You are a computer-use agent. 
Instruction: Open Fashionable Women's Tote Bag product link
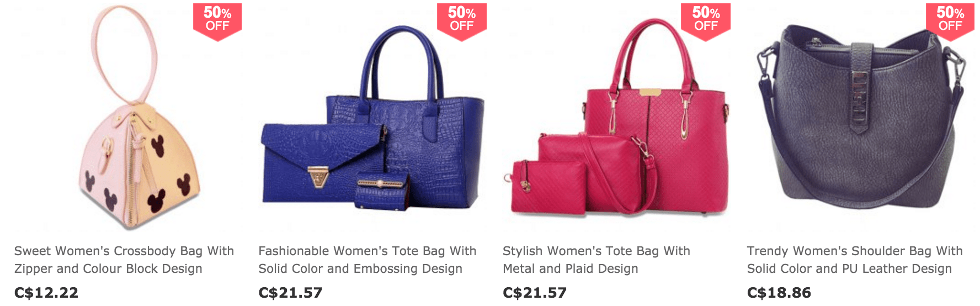(367, 260)
